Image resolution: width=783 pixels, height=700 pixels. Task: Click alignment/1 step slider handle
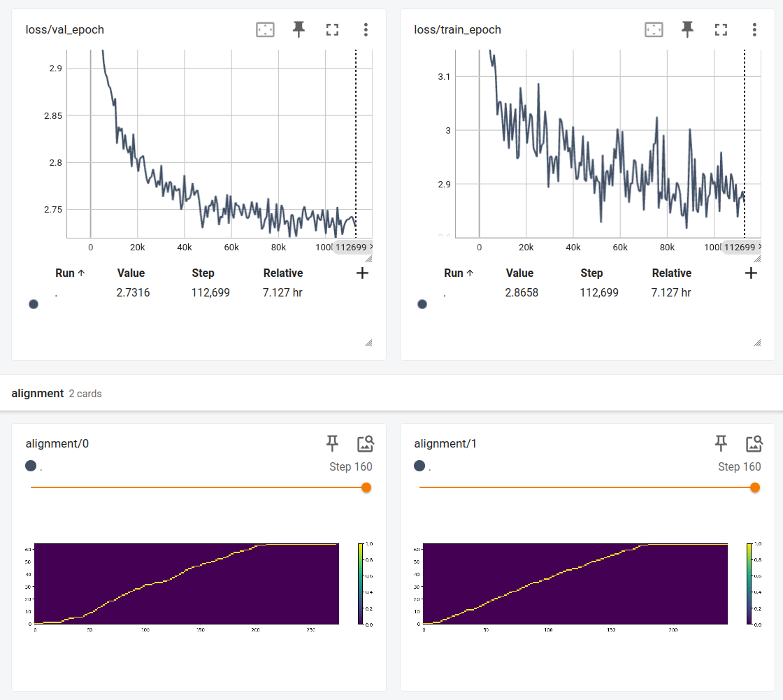pos(754,487)
